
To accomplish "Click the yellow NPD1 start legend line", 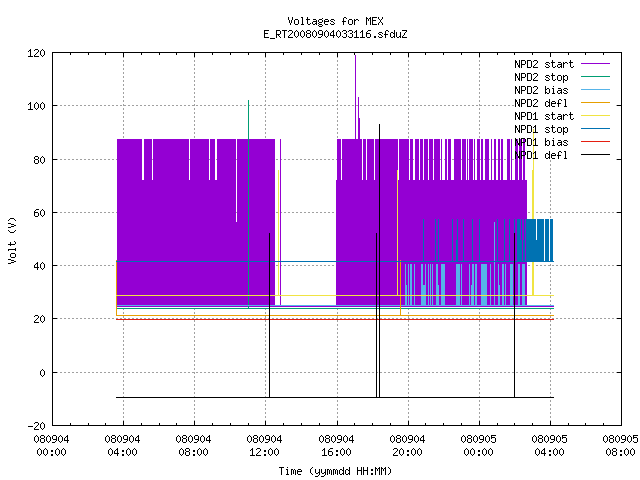I will tap(596, 116).
